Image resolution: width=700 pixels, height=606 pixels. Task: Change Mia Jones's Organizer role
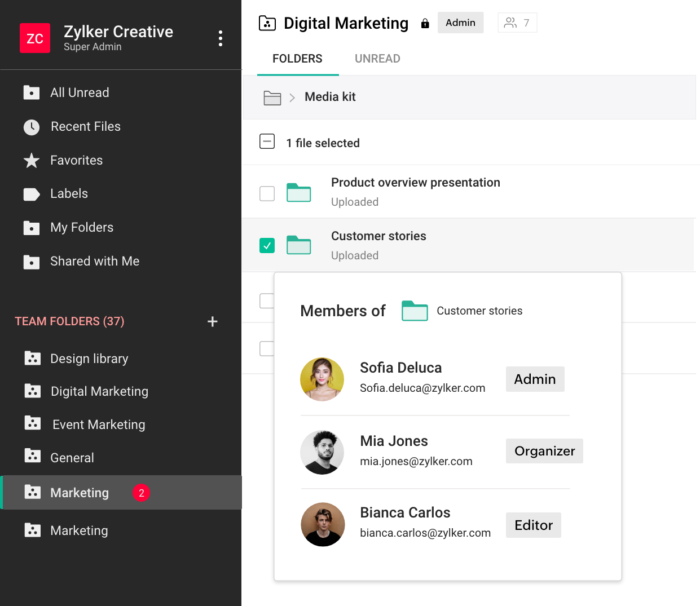coord(544,451)
